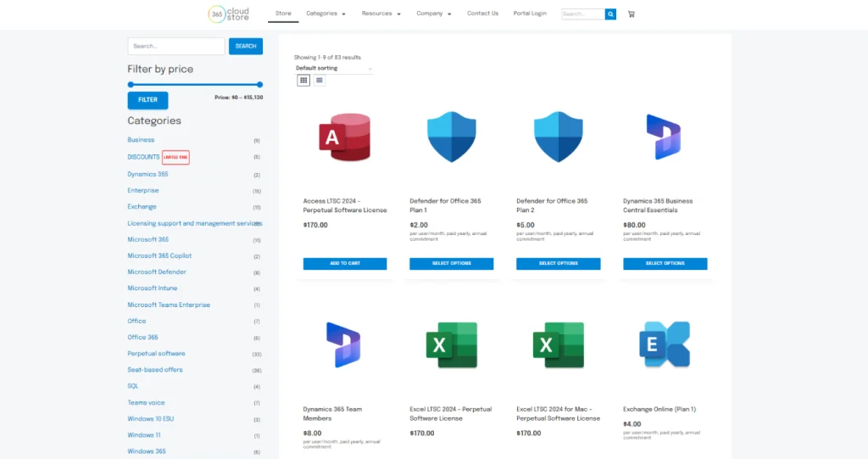Open Defender for Office 365 Plan 1 shield image
The width and height of the screenshot is (868, 459).
point(452,137)
